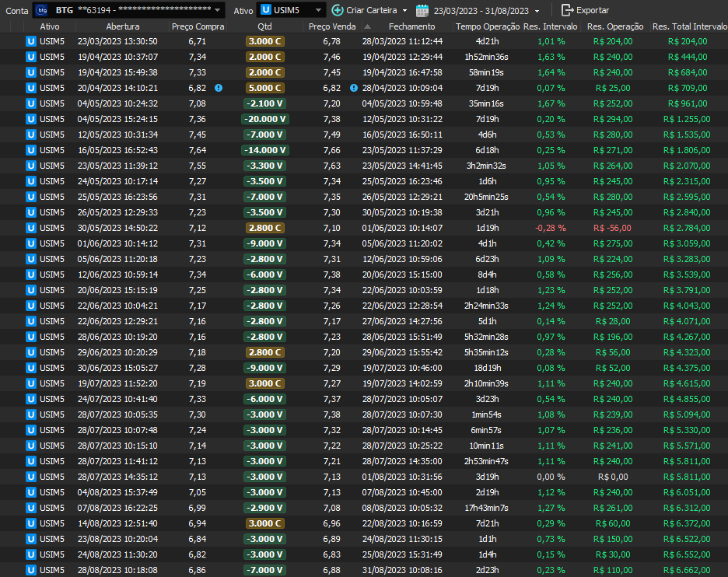Click the Qtd column header

pyautogui.click(x=264, y=27)
